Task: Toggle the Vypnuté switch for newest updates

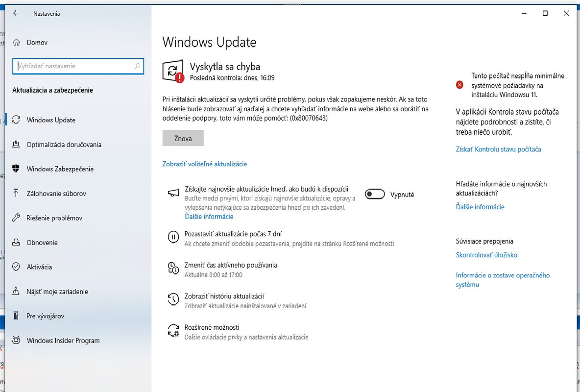Action: tap(375, 195)
